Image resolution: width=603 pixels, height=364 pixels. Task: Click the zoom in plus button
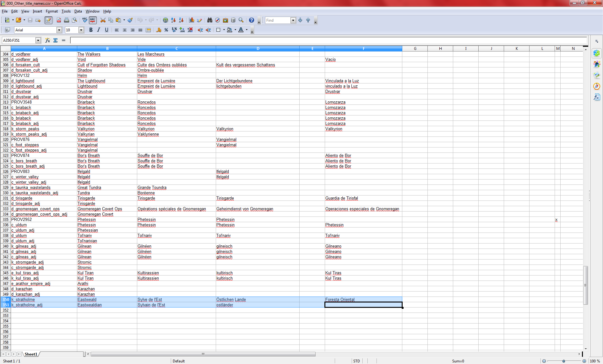pyautogui.click(x=584, y=361)
